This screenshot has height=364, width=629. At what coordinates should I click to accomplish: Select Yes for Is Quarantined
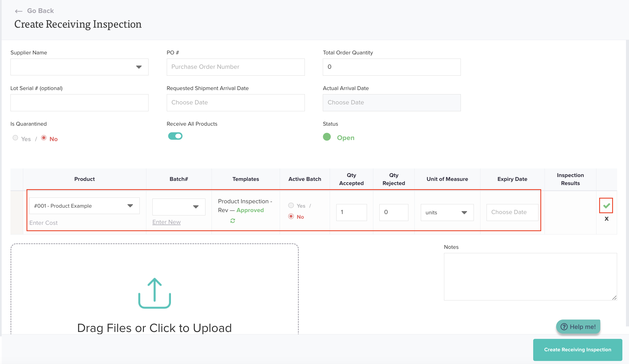click(15, 138)
